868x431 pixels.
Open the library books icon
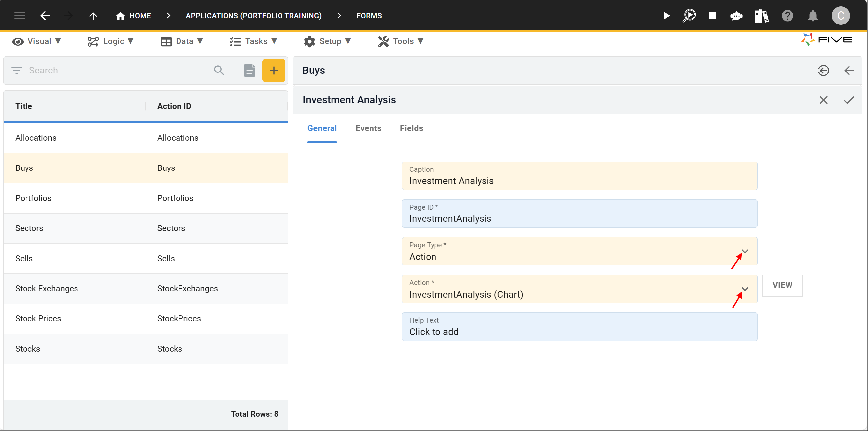tap(761, 16)
